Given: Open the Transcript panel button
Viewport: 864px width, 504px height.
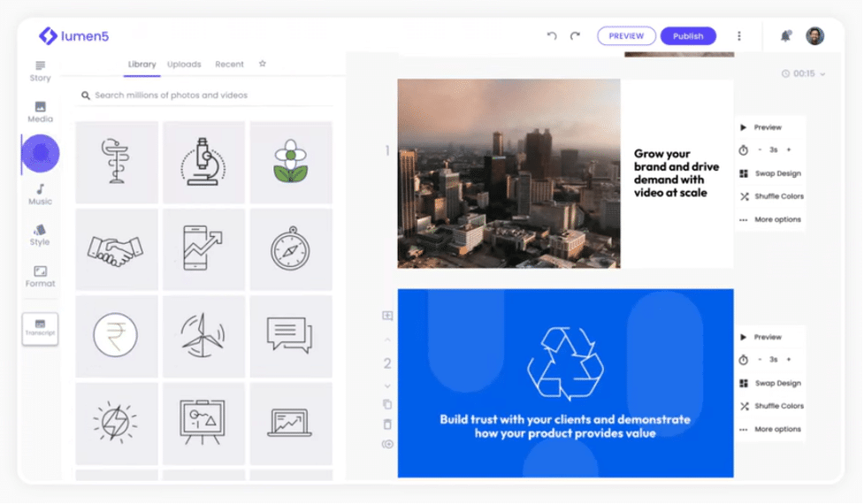Looking at the screenshot, I should pyautogui.click(x=40, y=329).
